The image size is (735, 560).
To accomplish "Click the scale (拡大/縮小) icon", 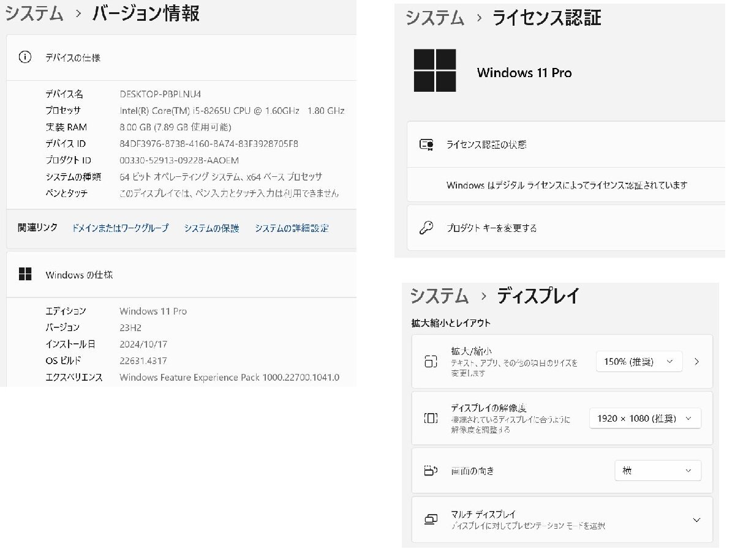I will tap(431, 362).
